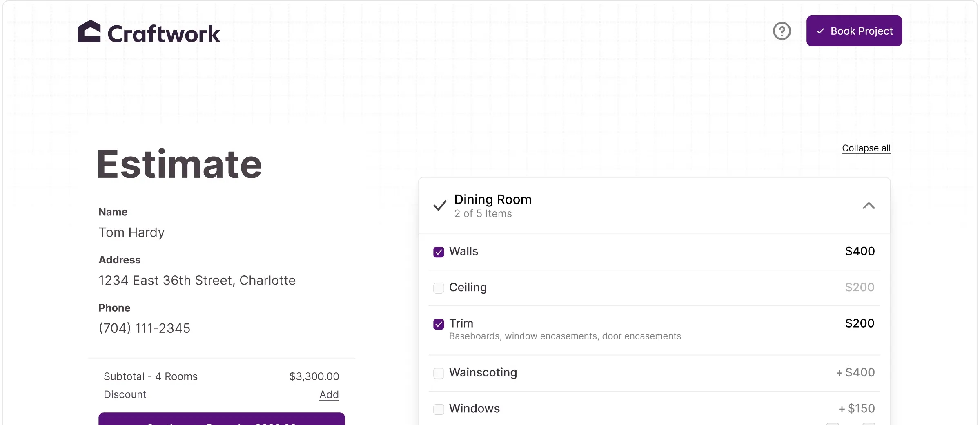Collapse Dining Room with the chevron arrow
This screenshot has width=980, height=425.
[x=869, y=206]
